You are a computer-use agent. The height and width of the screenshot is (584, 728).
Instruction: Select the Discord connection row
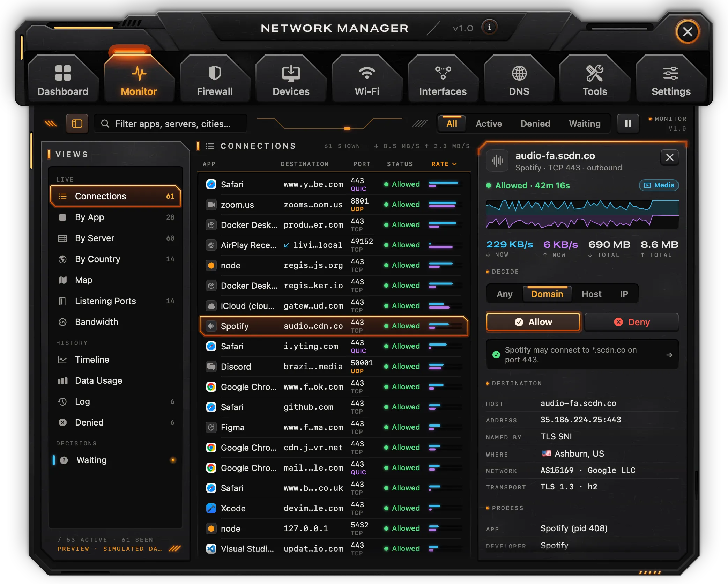(334, 367)
